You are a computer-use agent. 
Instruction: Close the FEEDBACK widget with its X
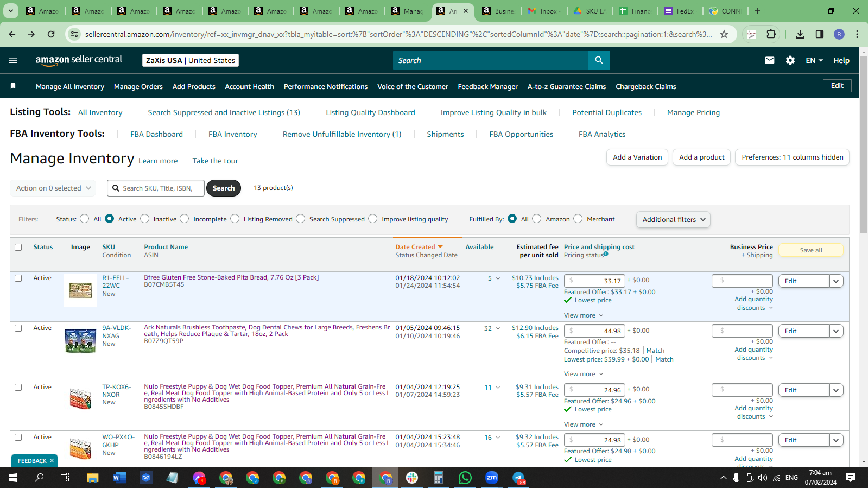[52, 461]
